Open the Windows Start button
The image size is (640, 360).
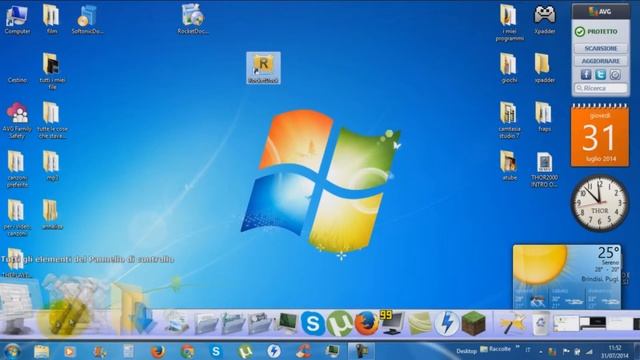click(x=12, y=351)
